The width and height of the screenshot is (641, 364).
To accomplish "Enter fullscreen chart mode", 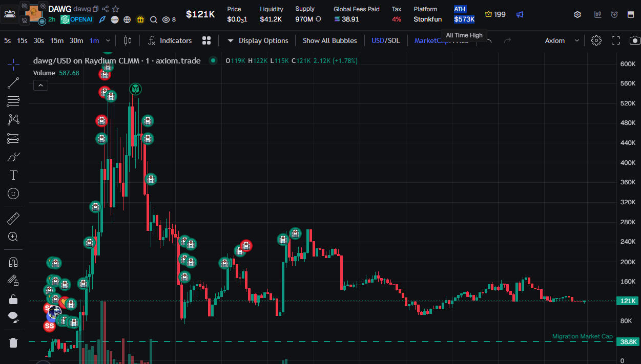I will [616, 40].
